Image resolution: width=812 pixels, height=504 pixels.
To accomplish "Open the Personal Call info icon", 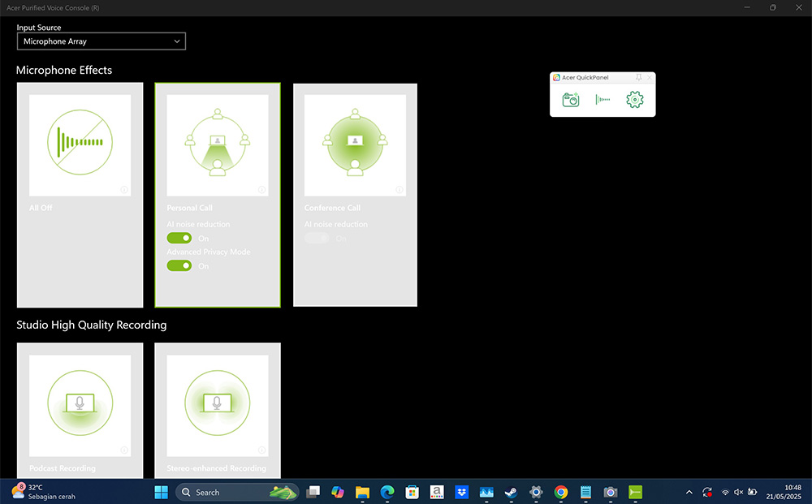I will click(262, 190).
